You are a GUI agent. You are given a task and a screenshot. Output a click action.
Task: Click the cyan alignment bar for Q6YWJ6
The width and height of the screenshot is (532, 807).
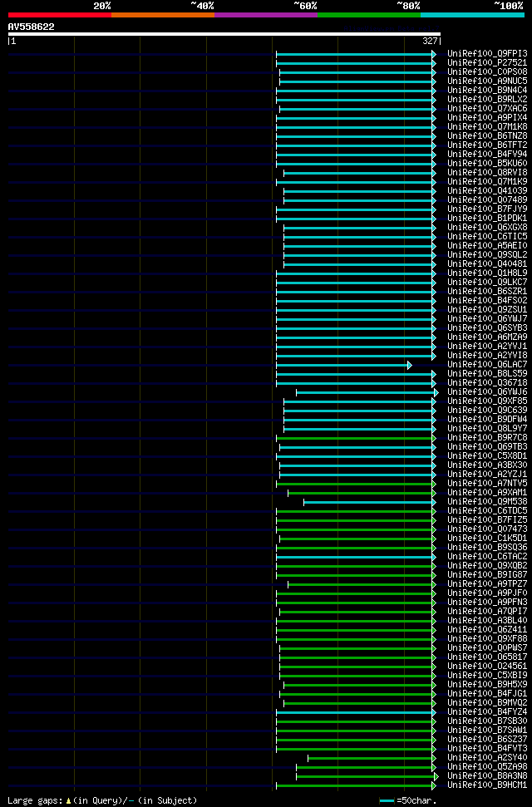click(367, 392)
